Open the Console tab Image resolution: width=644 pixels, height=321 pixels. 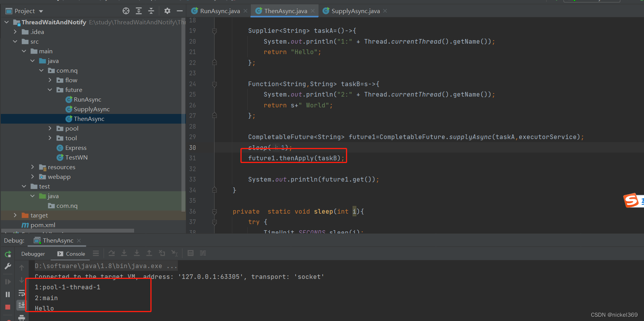click(71, 254)
